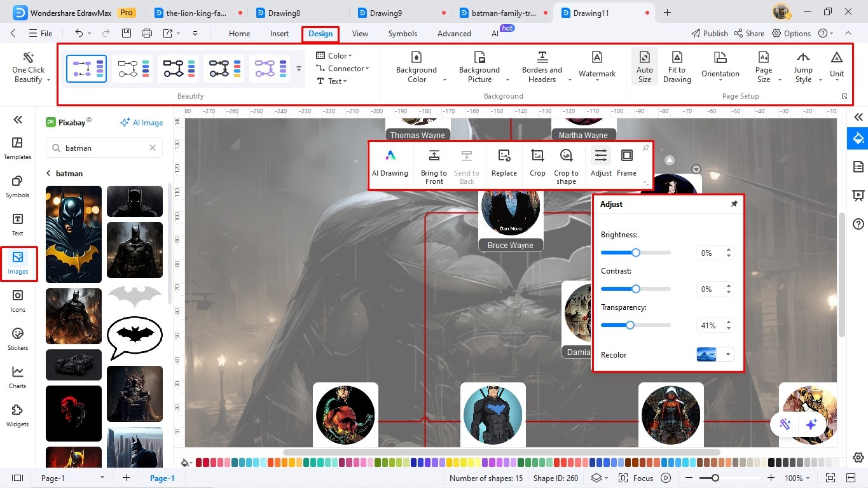Select the first Beautify theme style
Viewport: 868px width, 488px height.
pyautogui.click(x=86, y=68)
